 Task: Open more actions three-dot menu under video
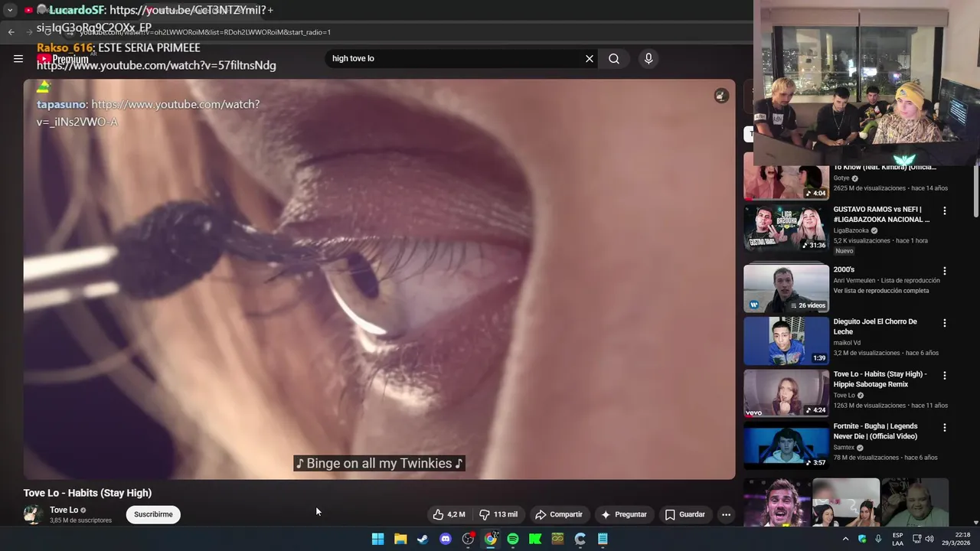[726, 514]
